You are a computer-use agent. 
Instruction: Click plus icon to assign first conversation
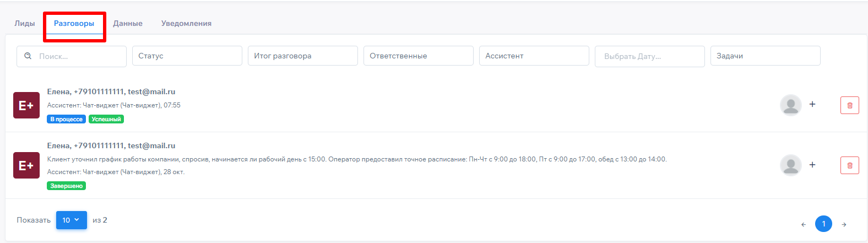(x=812, y=104)
